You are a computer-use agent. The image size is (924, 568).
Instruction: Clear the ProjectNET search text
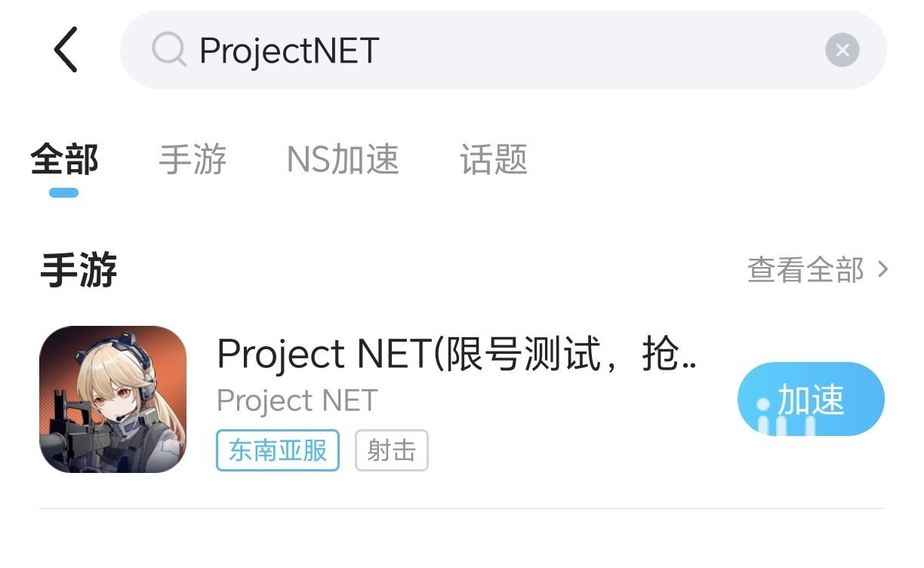[842, 51]
